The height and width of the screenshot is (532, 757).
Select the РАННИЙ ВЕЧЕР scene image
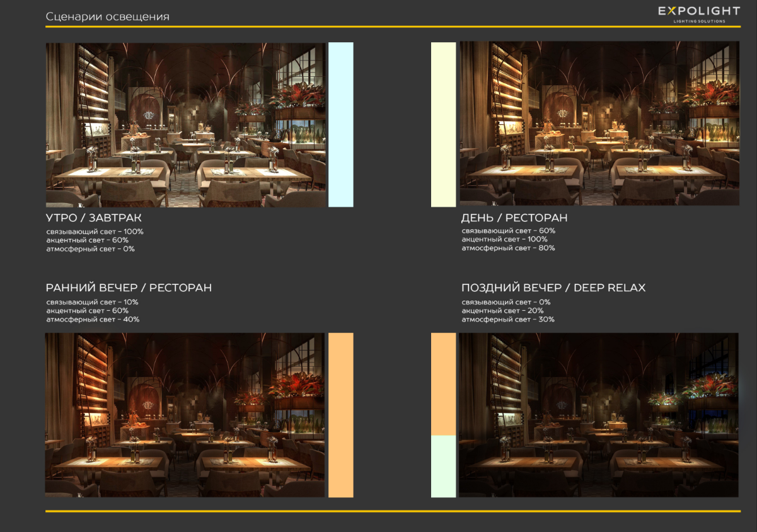pyautogui.click(x=185, y=415)
